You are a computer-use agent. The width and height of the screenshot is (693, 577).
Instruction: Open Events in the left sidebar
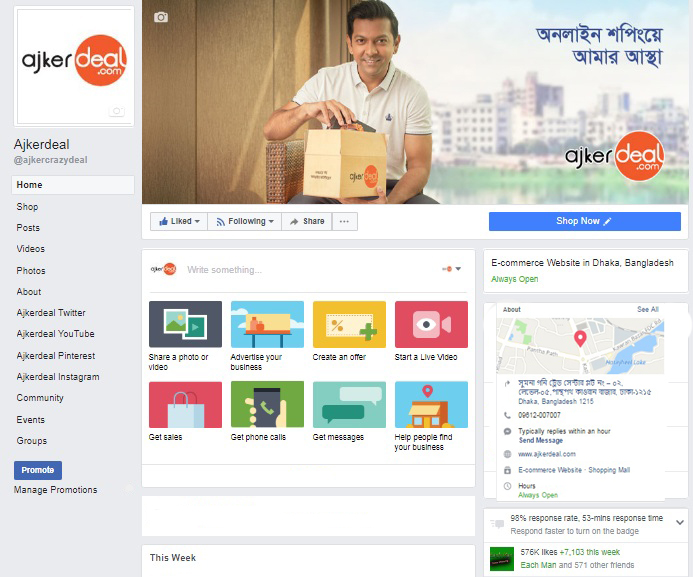point(30,420)
